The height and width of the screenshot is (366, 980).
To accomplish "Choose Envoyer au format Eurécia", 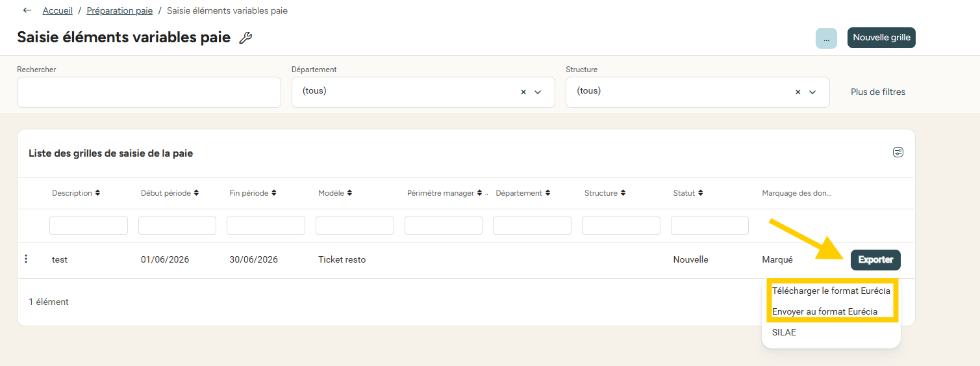I will pos(825,311).
